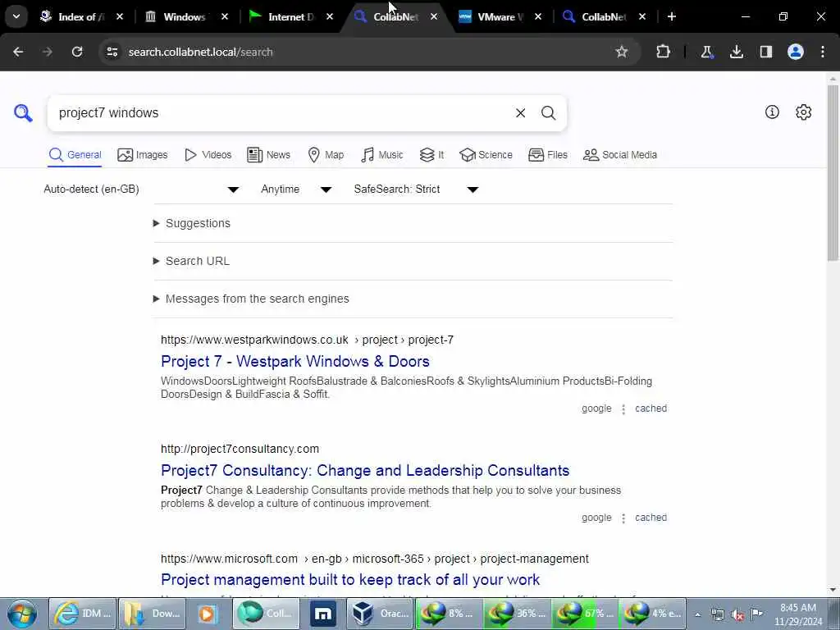Expand the Search URL section
The width and height of the screenshot is (840, 630).
(192, 261)
